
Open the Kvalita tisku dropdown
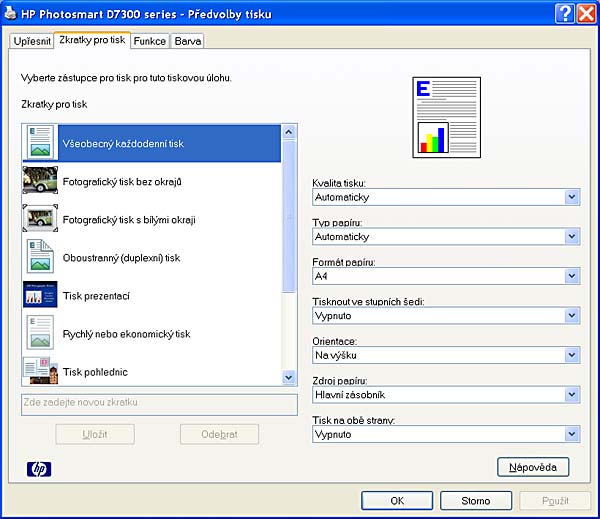pos(445,197)
